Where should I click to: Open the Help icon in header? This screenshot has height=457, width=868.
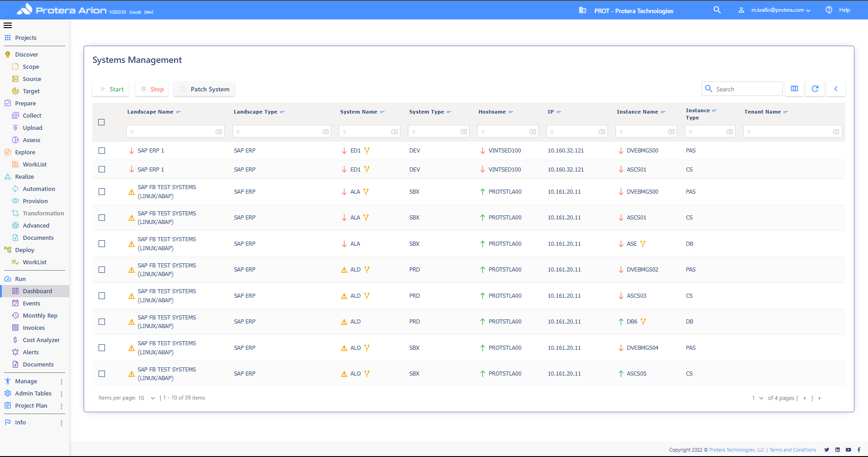[829, 10]
